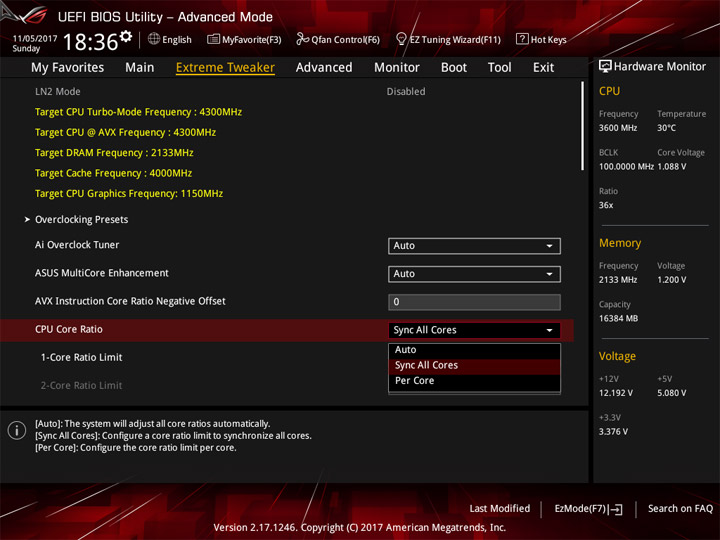This screenshot has width=720, height=540.
Task: Switch to the Main tab
Action: tap(140, 68)
